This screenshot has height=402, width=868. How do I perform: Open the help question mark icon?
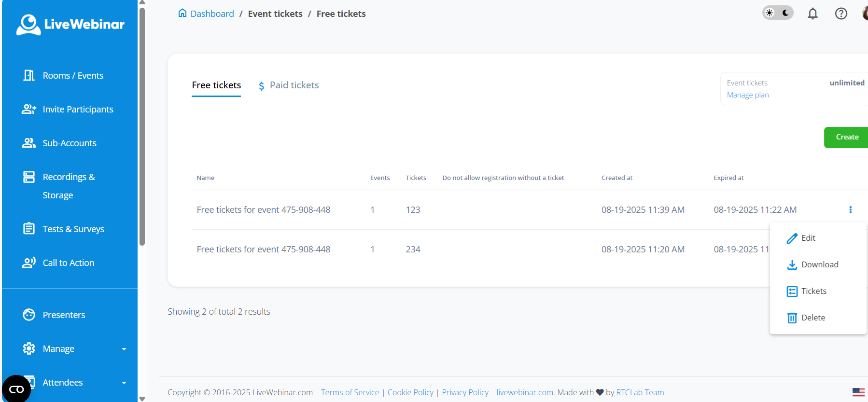pyautogui.click(x=841, y=14)
